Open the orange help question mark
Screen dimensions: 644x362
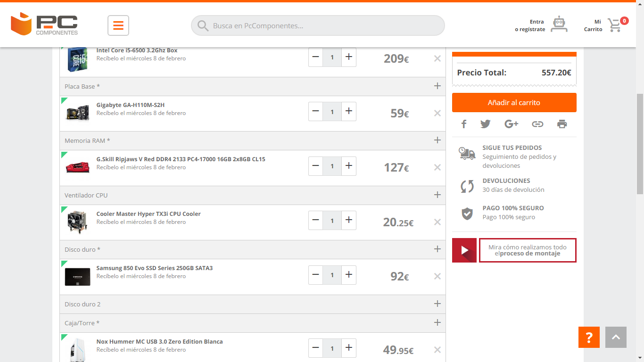click(589, 337)
